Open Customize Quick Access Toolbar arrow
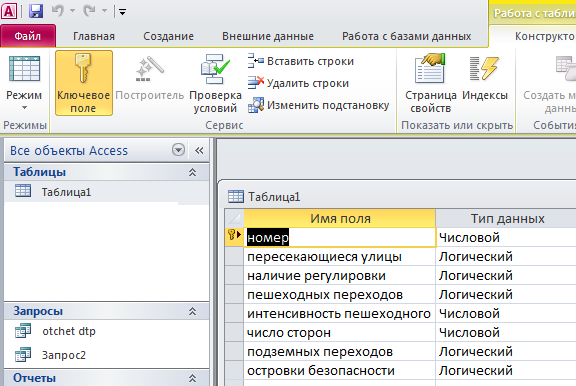The width and height of the screenshot is (576, 386). coord(122,12)
